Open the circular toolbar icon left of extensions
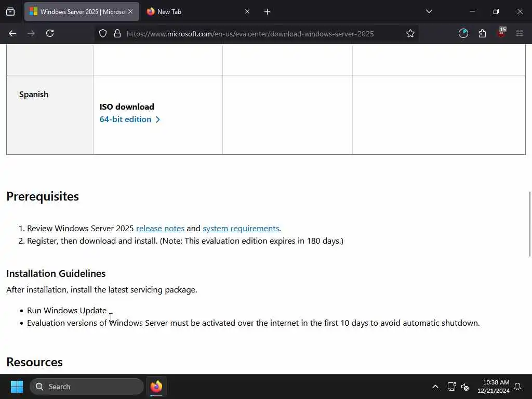 [x=463, y=33]
